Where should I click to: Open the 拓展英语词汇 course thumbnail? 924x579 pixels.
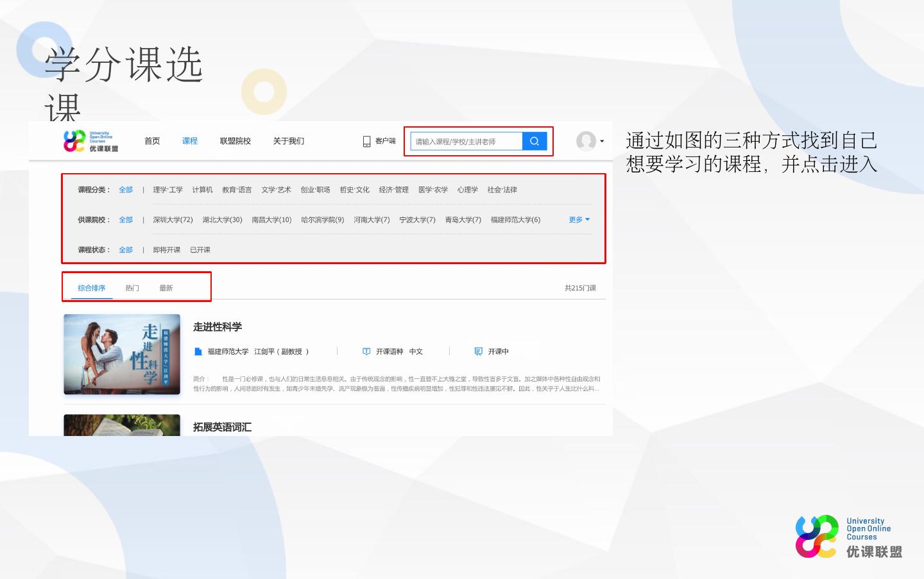(x=122, y=425)
